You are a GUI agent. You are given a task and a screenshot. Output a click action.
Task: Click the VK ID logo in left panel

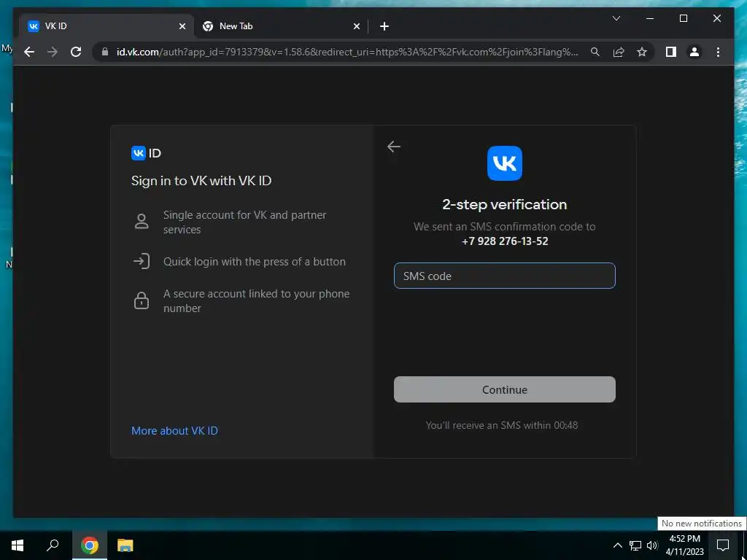[146, 153]
